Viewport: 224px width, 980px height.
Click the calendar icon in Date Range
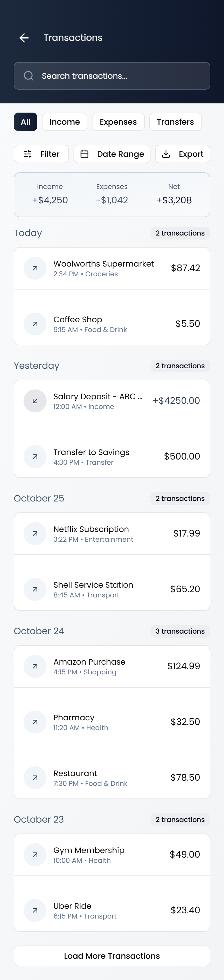tap(84, 154)
